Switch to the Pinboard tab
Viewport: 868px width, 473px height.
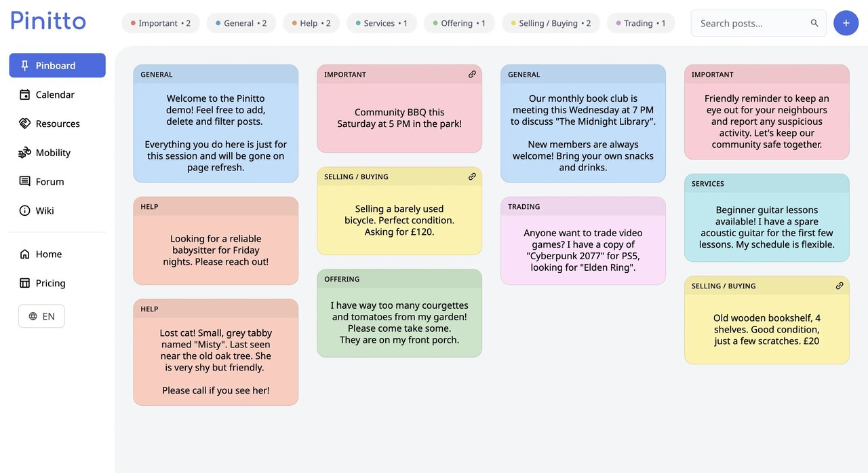click(x=57, y=65)
